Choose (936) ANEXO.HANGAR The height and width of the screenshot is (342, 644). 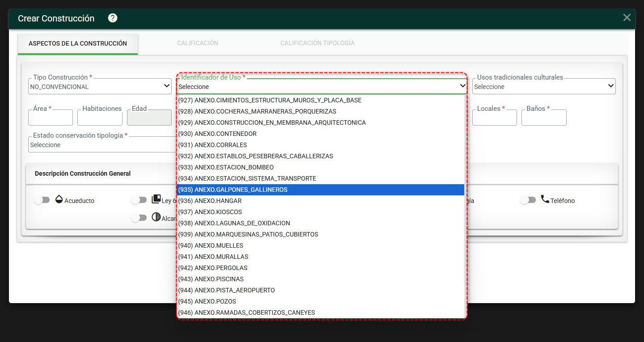click(x=321, y=201)
